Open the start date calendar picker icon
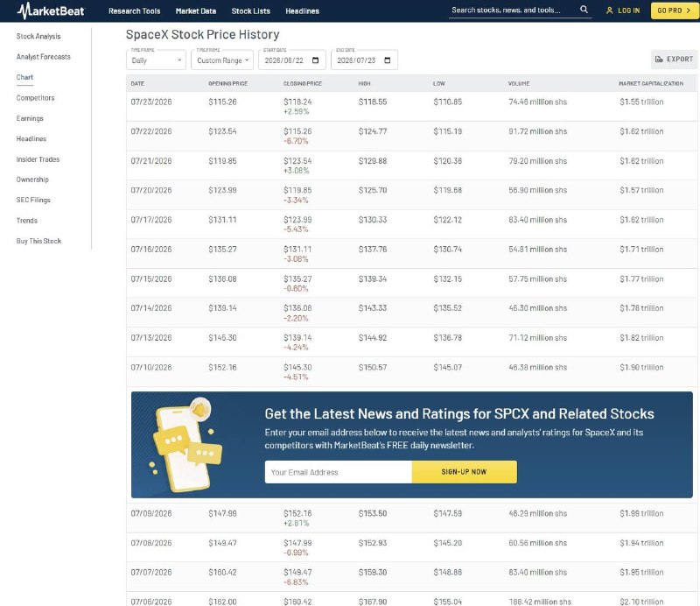Viewport: 700px width, 606px height. tap(315, 60)
